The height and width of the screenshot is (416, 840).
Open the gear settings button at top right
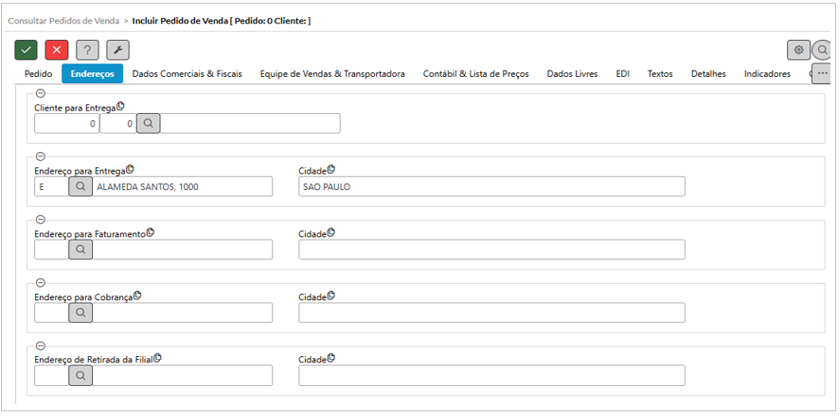click(x=798, y=50)
